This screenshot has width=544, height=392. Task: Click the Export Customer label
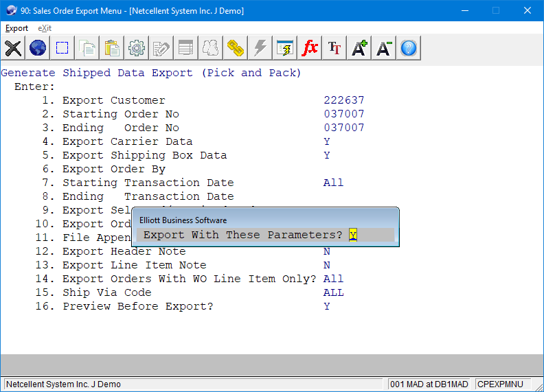114,100
